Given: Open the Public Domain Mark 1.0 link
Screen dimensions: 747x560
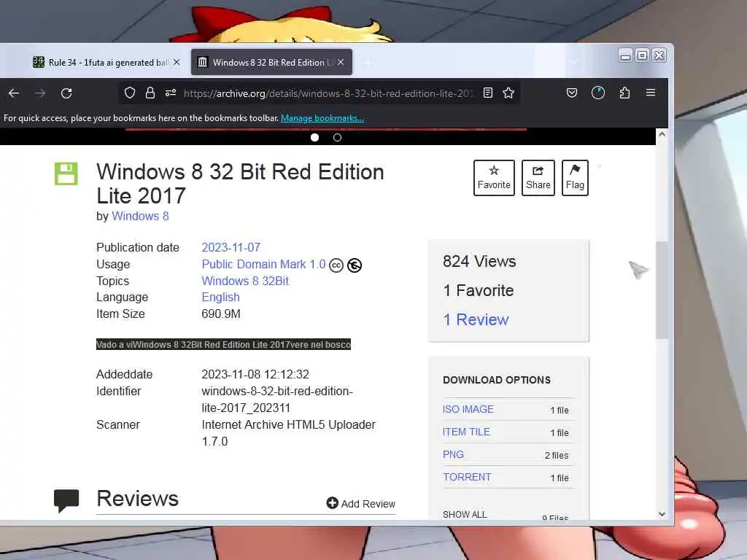Looking at the screenshot, I should 263,264.
